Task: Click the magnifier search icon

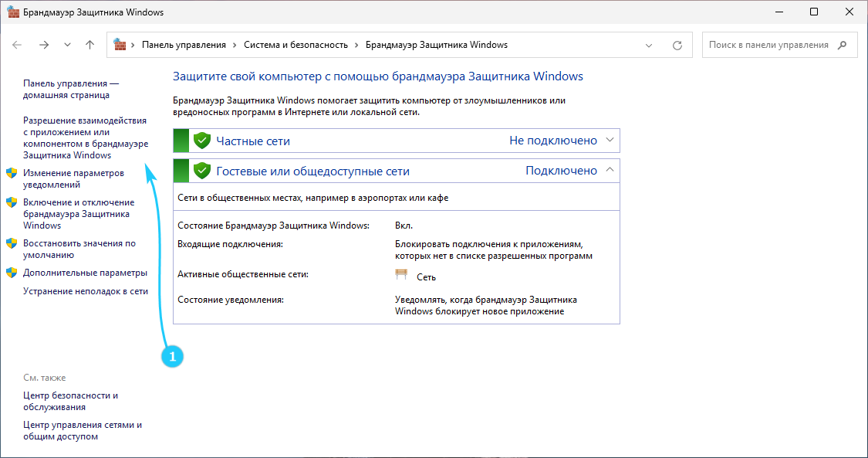Action: pyautogui.click(x=842, y=45)
